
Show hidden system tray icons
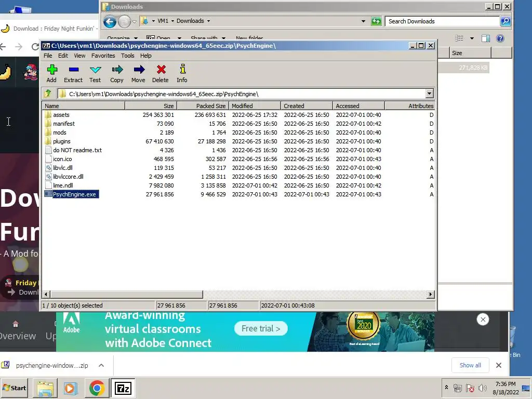tap(446, 387)
